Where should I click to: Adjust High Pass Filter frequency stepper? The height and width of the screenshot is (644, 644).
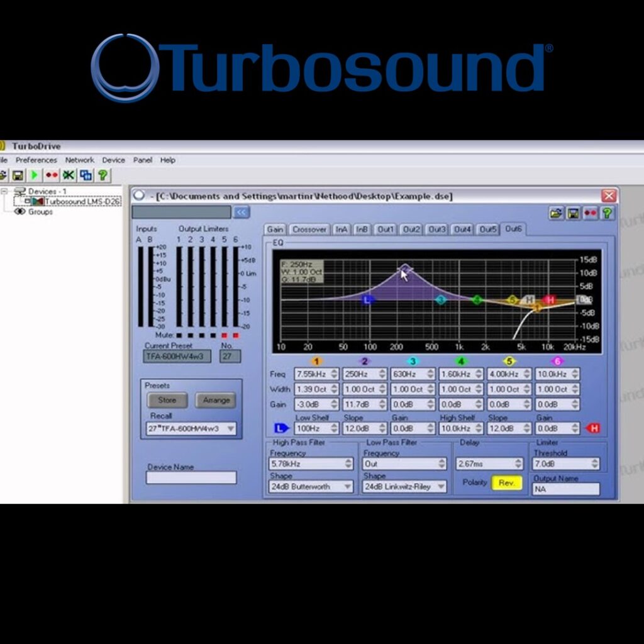348,464
